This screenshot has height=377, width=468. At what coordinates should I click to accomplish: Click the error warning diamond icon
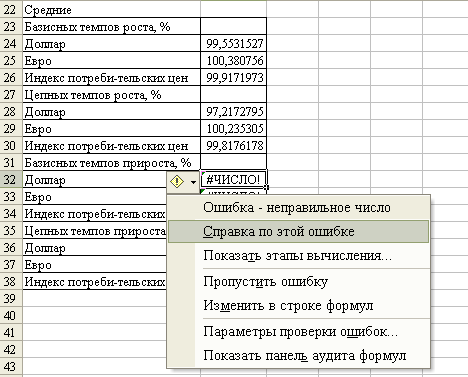tap(177, 182)
